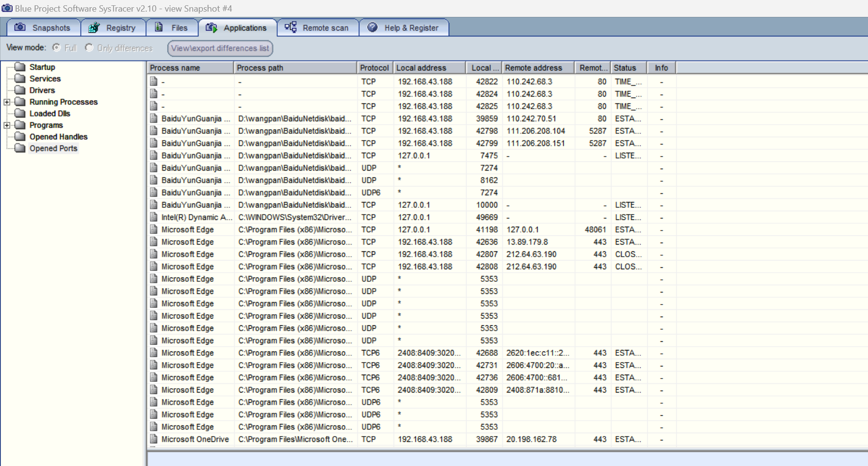Select the Intel(R) Dynamic A... process row

pos(412,218)
